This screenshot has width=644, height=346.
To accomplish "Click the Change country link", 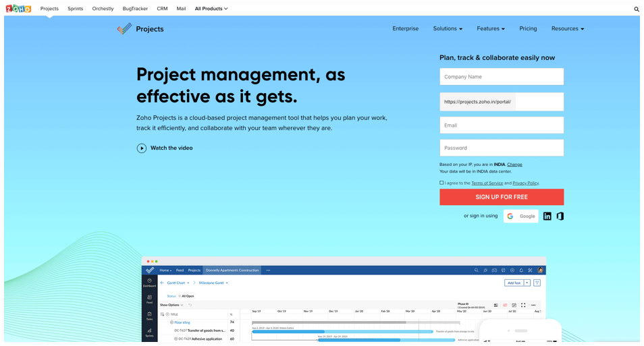I will coord(514,165).
